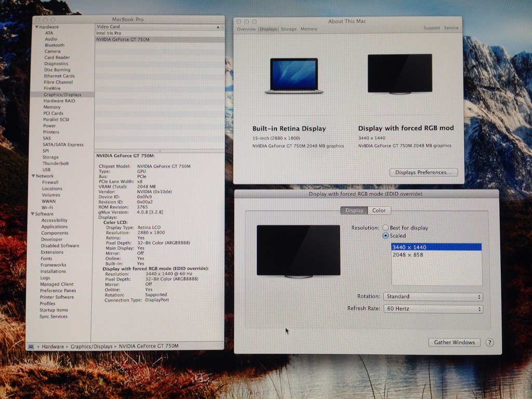
Task: Select Memory in the System Information sidebar
Action: click(x=51, y=107)
